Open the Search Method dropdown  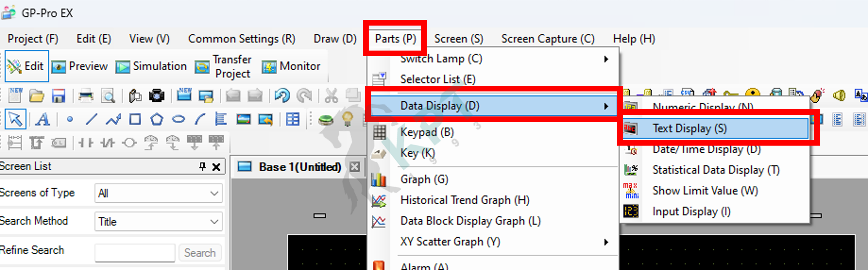coord(158,221)
